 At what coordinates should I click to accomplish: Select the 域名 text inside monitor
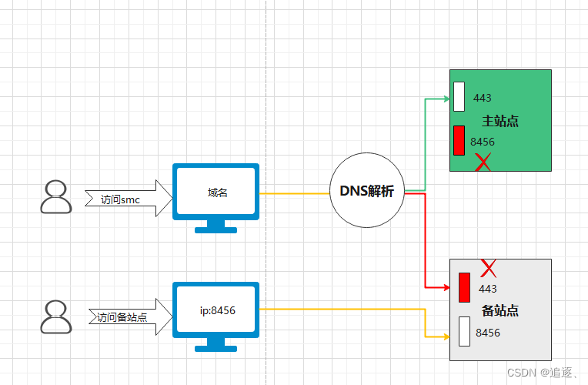[218, 192]
